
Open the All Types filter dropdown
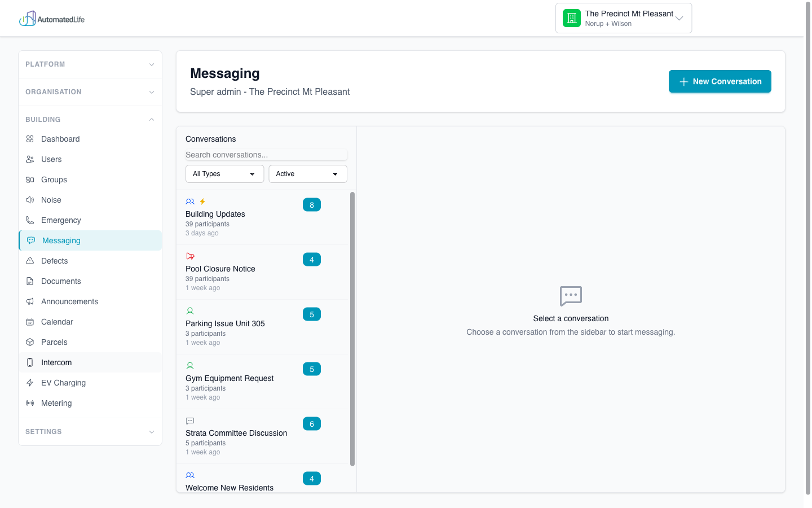click(224, 174)
